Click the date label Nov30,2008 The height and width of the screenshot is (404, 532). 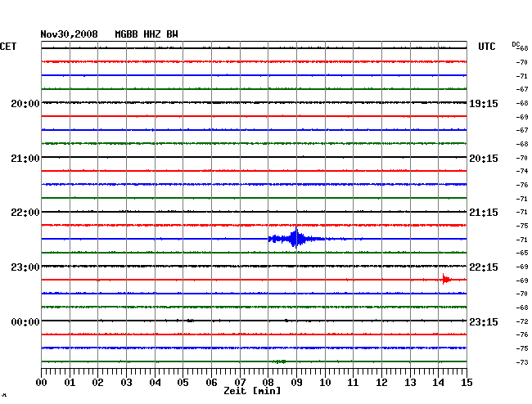[x=69, y=34]
